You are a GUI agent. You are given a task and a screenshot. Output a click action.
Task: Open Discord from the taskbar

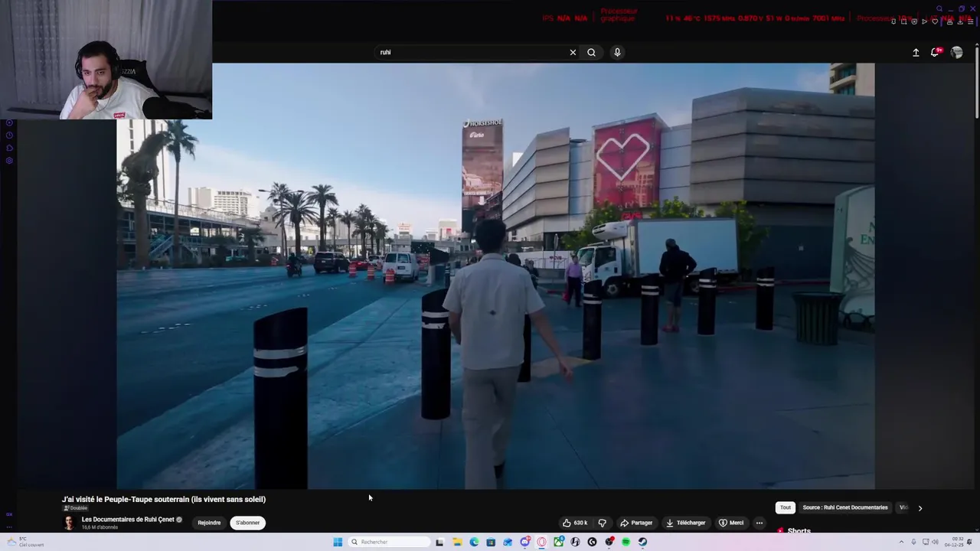pyautogui.click(x=524, y=542)
